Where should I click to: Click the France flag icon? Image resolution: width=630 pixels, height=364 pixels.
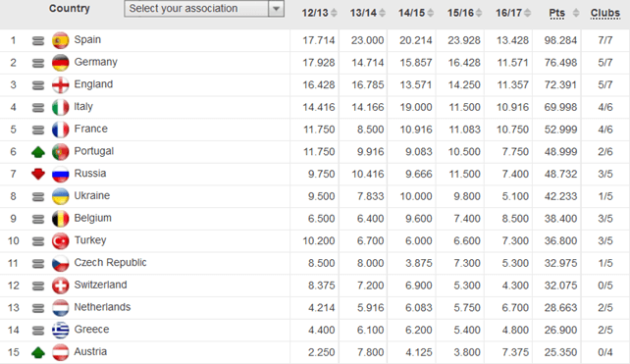click(60, 130)
